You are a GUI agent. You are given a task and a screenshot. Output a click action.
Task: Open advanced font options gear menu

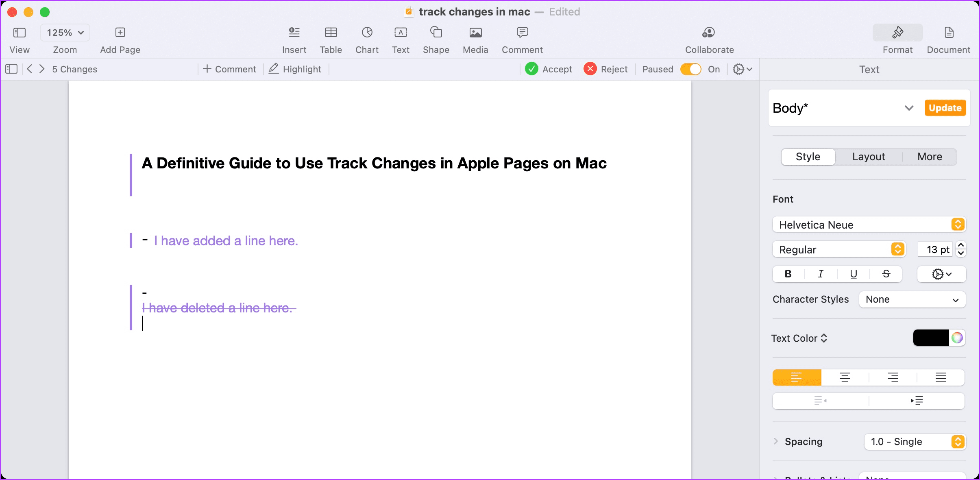pos(941,274)
